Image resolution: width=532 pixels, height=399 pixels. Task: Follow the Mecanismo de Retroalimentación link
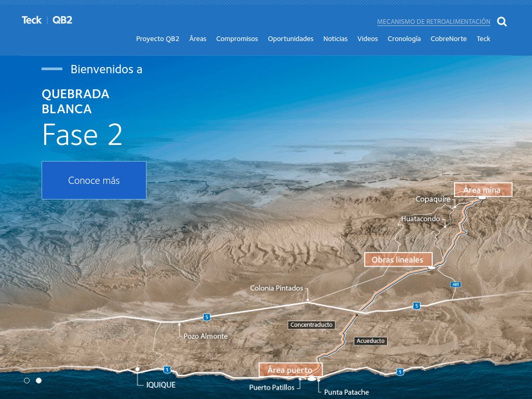pos(433,22)
